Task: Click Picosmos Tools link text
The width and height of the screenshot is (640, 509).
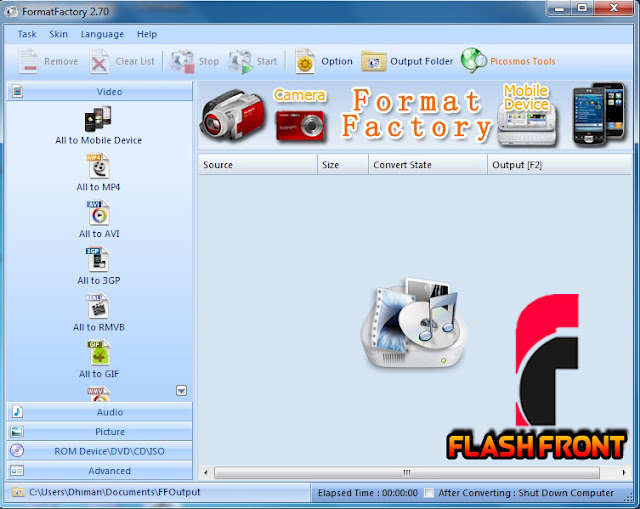Action: (523, 62)
